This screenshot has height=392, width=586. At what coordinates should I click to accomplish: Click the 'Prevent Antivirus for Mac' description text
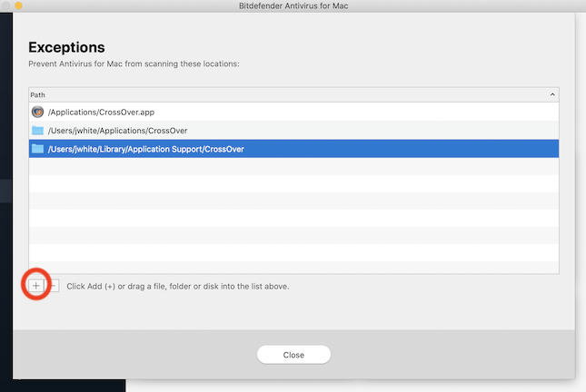coord(134,64)
